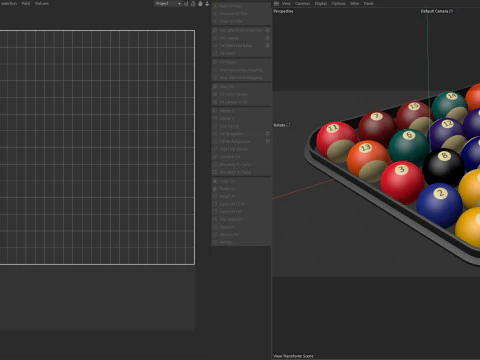The width and height of the screenshot is (480, 360).
Task: Click the icon beside Default Camera
Action: (x=451, y=11)
